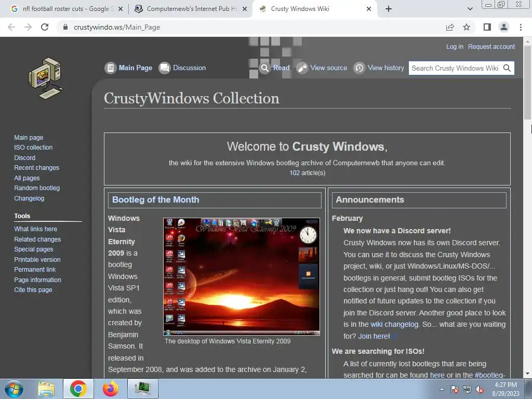Click the View history clock icon
The image size is (532, 399).
point(359,68)
